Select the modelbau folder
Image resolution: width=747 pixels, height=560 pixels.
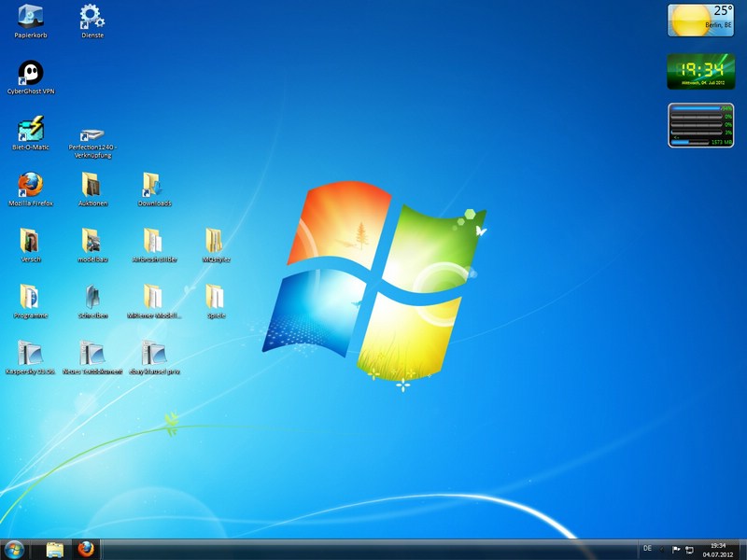92,245
